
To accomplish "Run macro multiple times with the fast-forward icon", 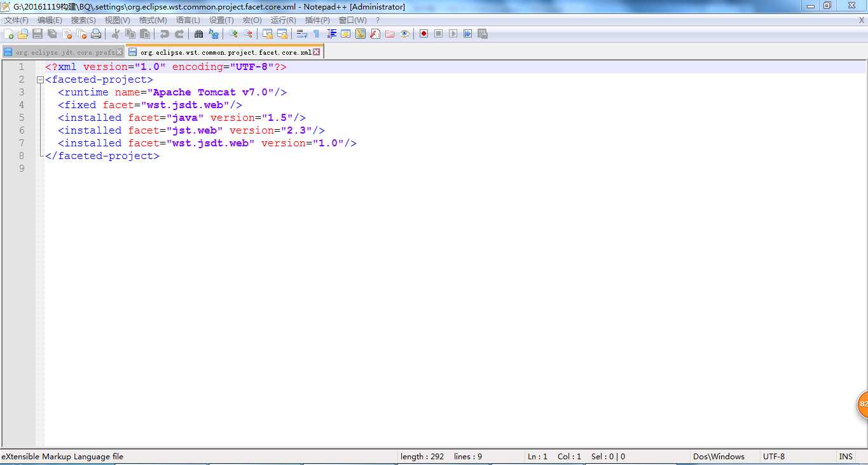I will 467,34.
